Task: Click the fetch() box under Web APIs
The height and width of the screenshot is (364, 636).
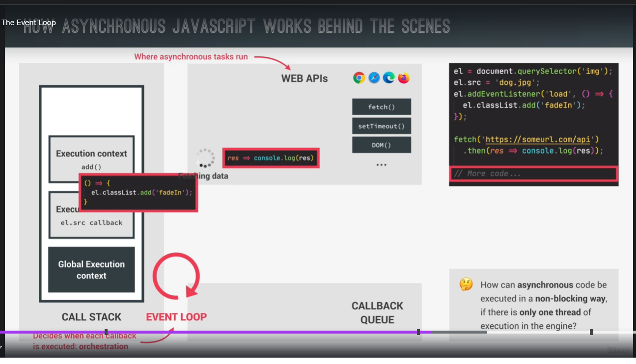Action: click(381, 107)
